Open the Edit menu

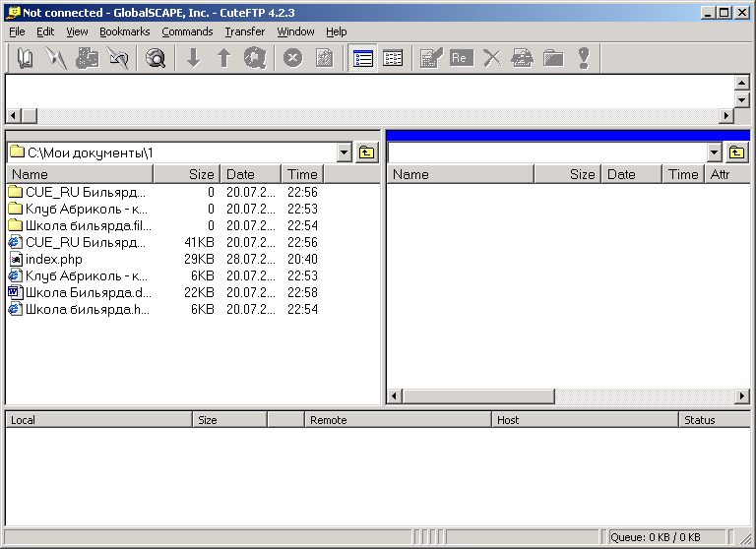coord(45,31)
